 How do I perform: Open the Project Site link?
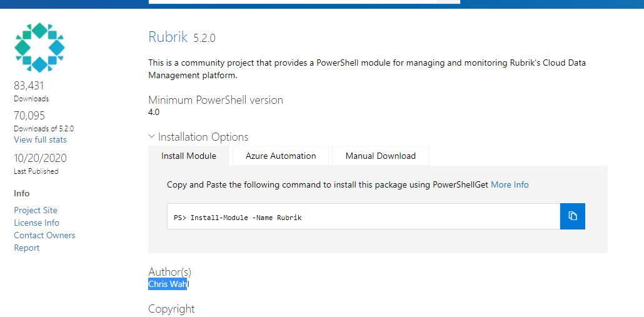point(36,210)
